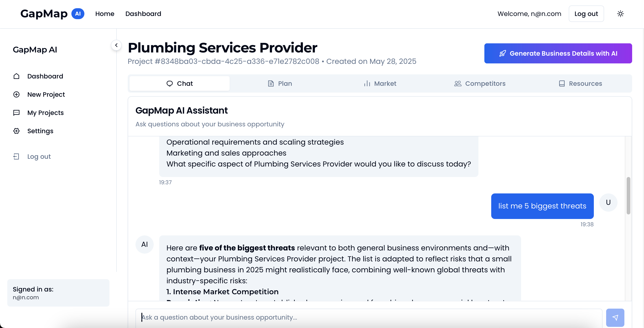Click the rocket icon on Generate button
This screenshot has height=328, width=644.
tap(503, 54)
